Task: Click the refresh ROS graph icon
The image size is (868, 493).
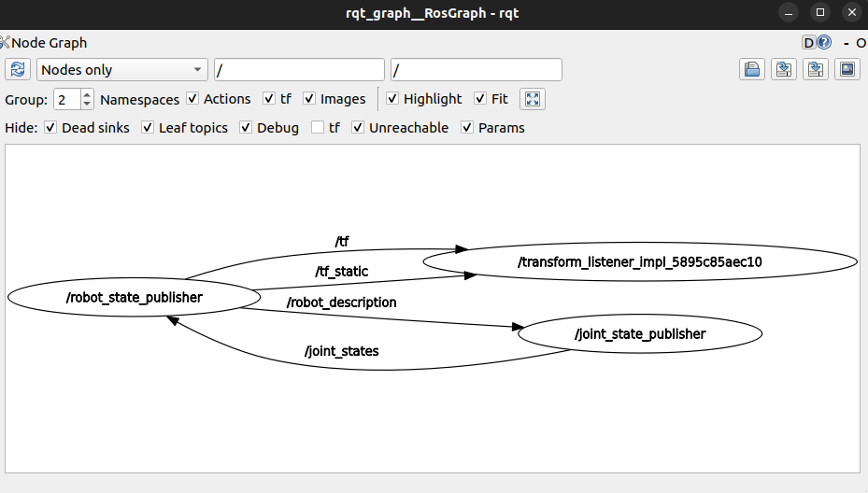Action: click(18, 70)
